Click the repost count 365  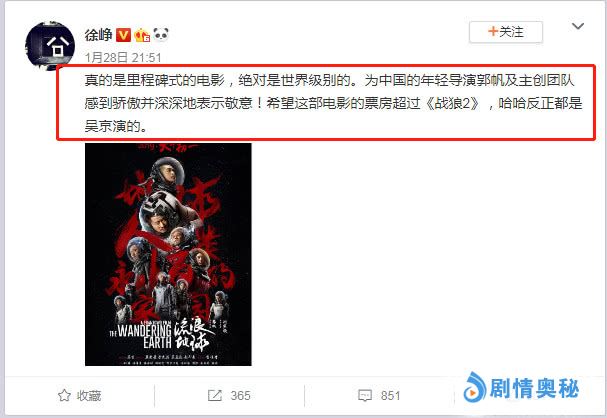tap(240, 396)
